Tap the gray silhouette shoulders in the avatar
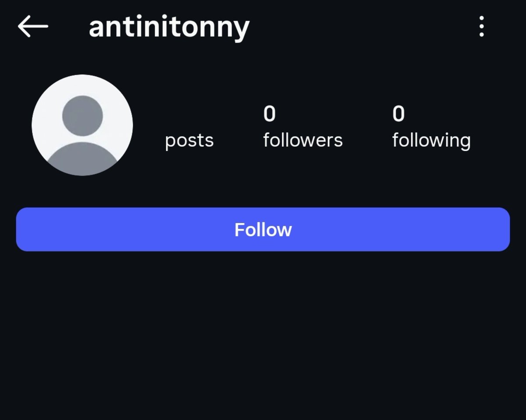Viewport: 526px width, 420px height. pyautogui.click(x=82, y=158)
